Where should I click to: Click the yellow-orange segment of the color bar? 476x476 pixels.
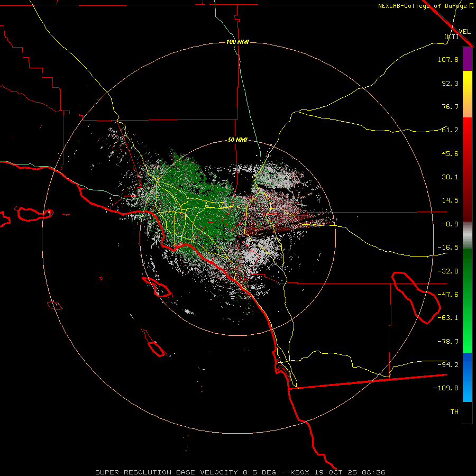coord(467,94)
